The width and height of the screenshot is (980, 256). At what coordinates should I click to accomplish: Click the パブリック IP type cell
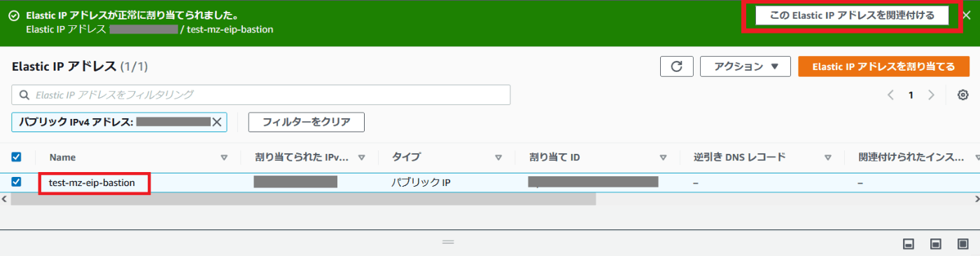421,183
